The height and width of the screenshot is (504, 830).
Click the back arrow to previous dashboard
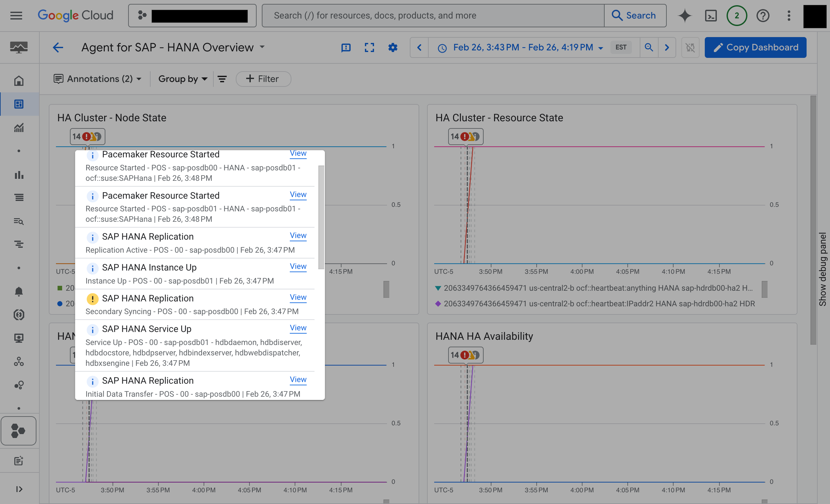(57, 47)
